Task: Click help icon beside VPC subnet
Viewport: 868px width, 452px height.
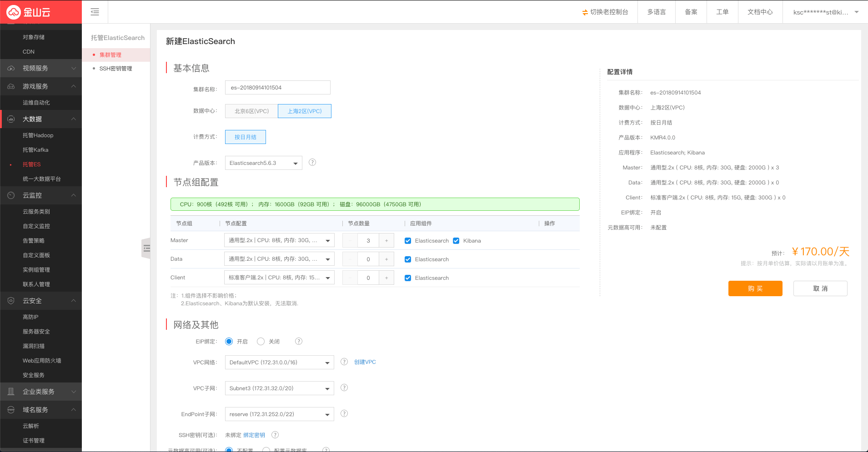Action: [x=344, y=387]
